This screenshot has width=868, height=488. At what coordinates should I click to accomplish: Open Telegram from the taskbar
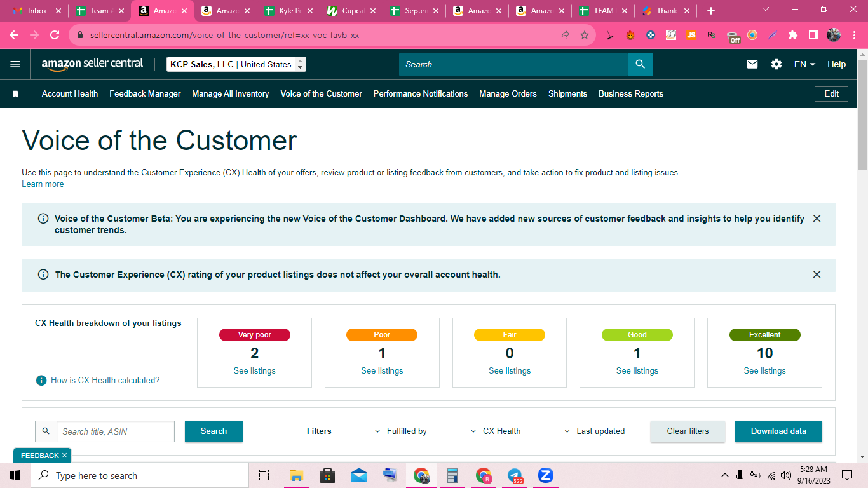point(515,475)
